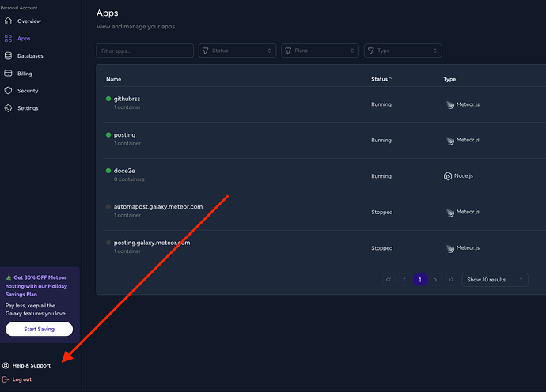
Task: Click the Node.js icon for doce2e
Action: [x=448, y=176]
